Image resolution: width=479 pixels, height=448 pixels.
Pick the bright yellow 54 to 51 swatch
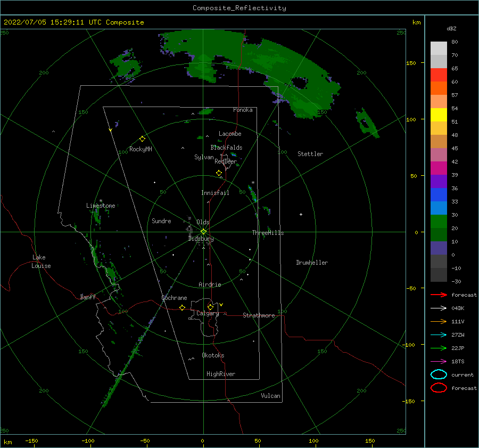[x=439, y=115]
